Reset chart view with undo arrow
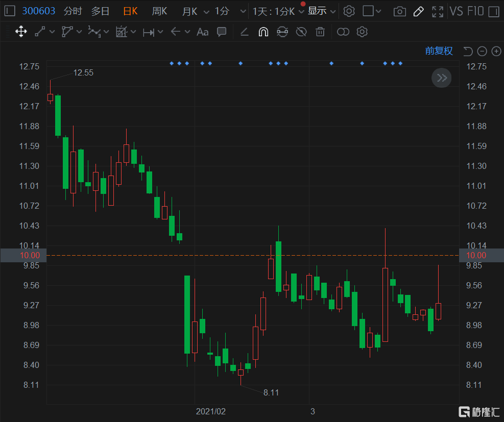Screen dimensions: 504x422 [468, 51]
